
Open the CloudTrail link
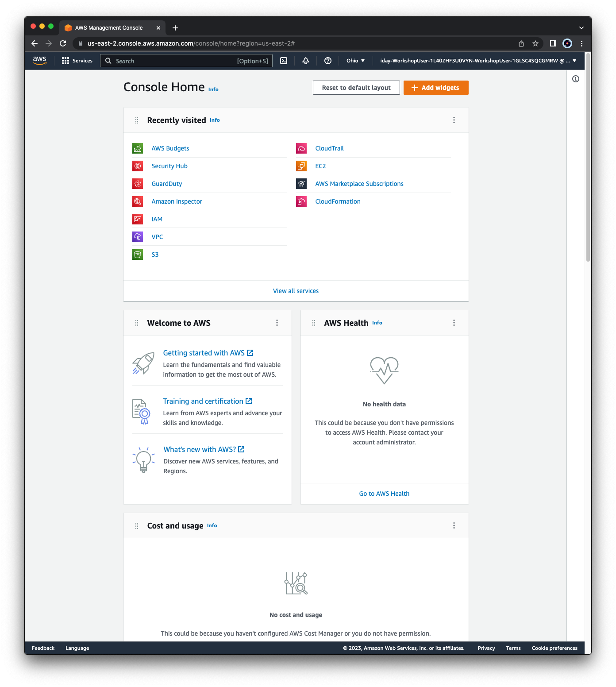329,148
